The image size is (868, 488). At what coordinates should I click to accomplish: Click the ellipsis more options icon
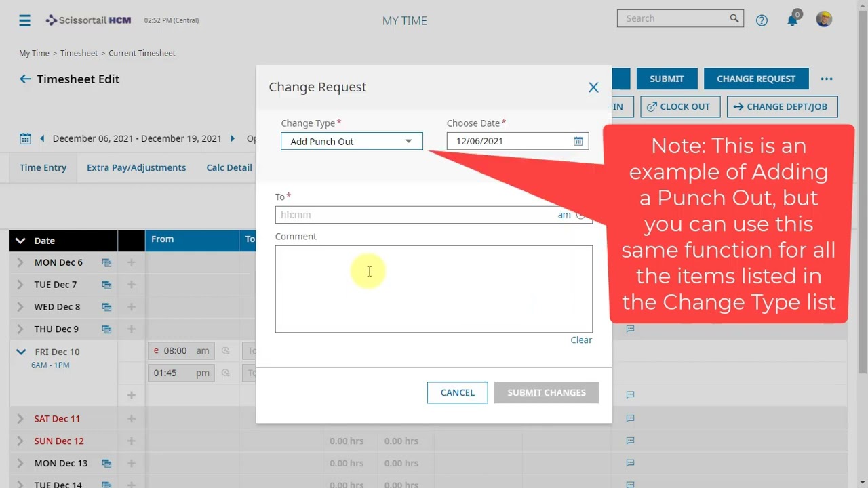tap(827, 79)
